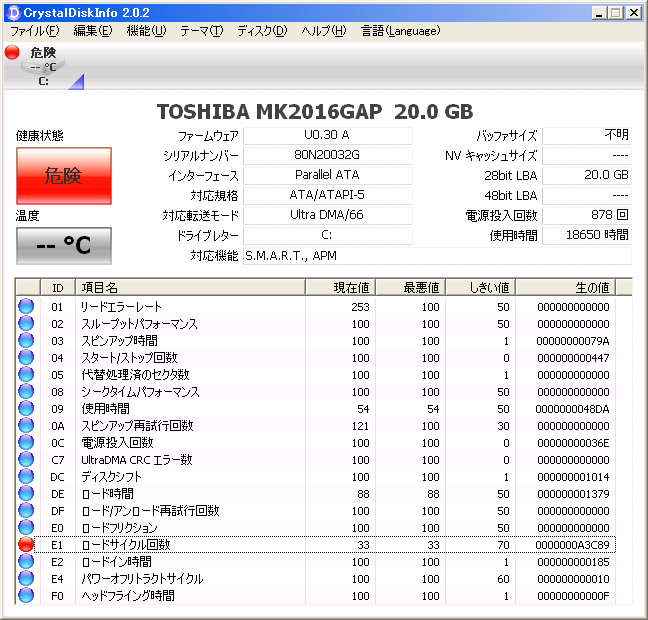Click the しきい値 column header
Image resolution: width=648 pixels, height=620 pixels.
(x=481, y=287)
